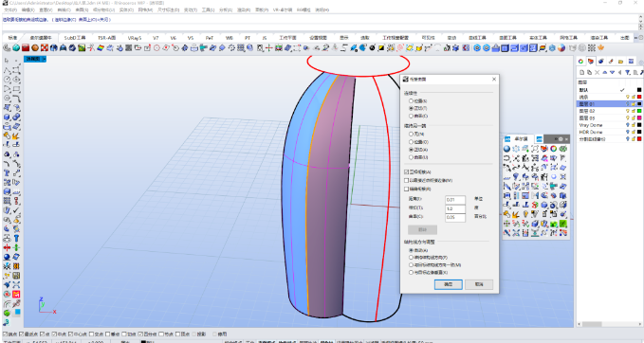Select the 默认 layer row

click(609, 90)
